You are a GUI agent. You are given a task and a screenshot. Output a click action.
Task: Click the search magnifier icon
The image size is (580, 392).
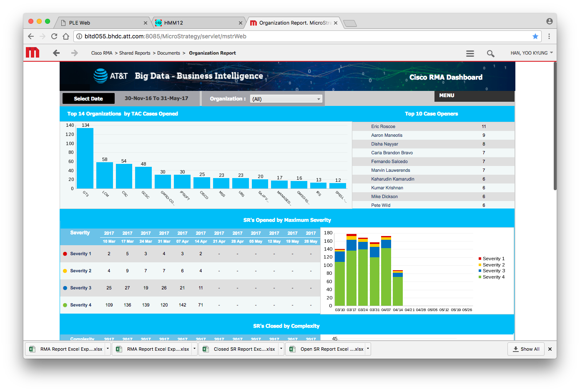click(x=490, y=53)
